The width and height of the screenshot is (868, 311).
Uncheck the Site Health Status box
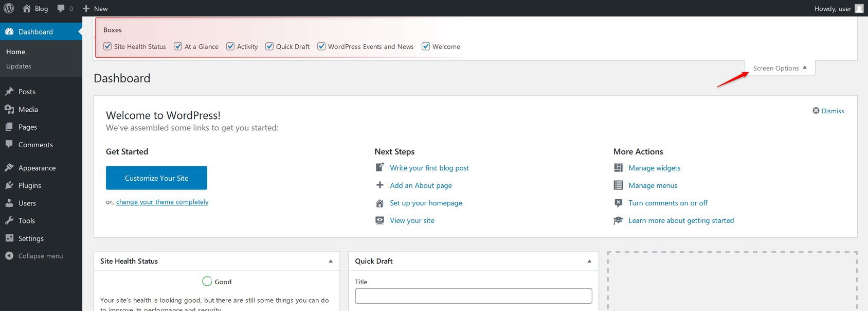point(107,46)
